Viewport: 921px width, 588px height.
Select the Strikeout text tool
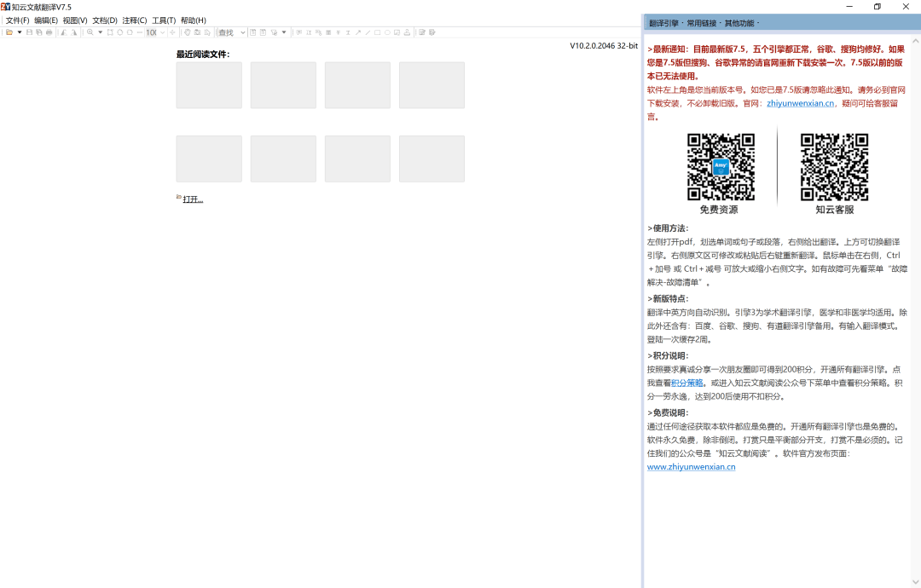point(339,32)
